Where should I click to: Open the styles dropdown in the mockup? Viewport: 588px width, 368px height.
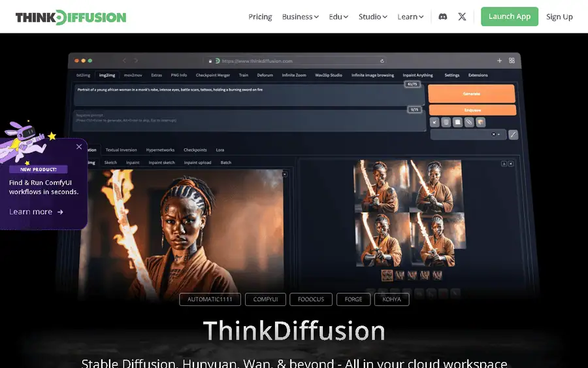pos(468,134)
